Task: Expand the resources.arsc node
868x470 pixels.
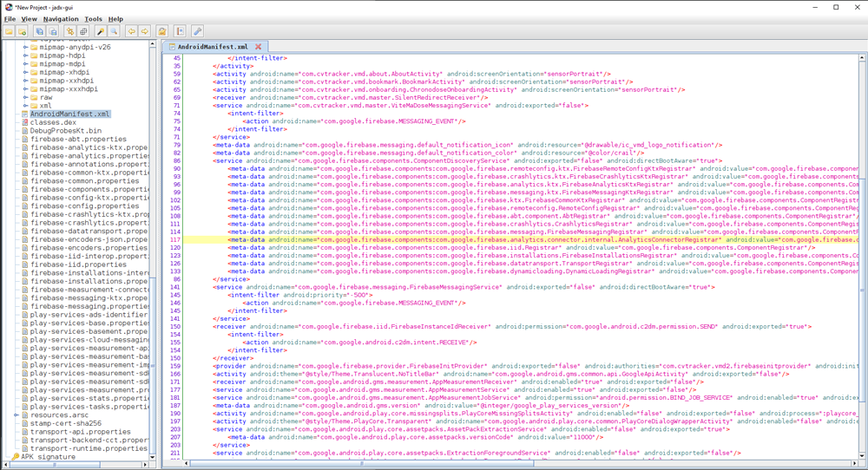Action: [16, 415]
